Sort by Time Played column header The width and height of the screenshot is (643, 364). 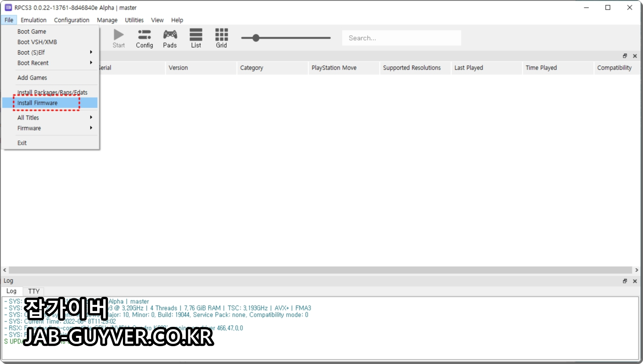pos(558,68)
